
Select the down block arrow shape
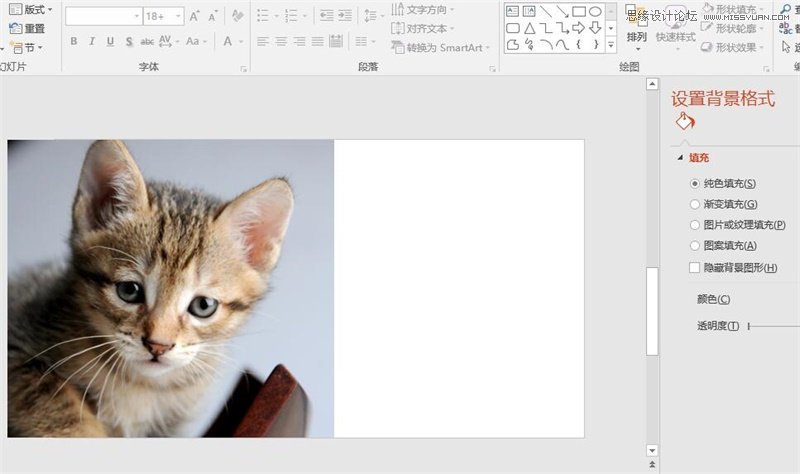(595, 28)
